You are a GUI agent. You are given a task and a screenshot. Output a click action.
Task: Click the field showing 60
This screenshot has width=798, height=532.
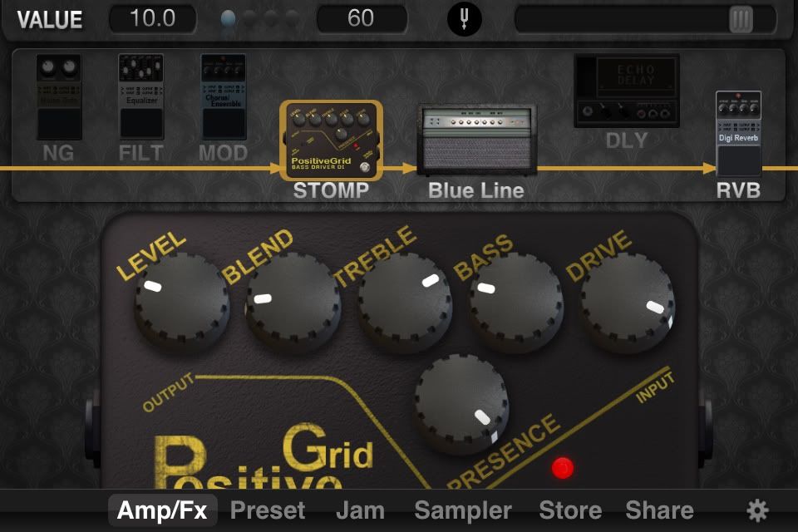[x=362, y=19]
